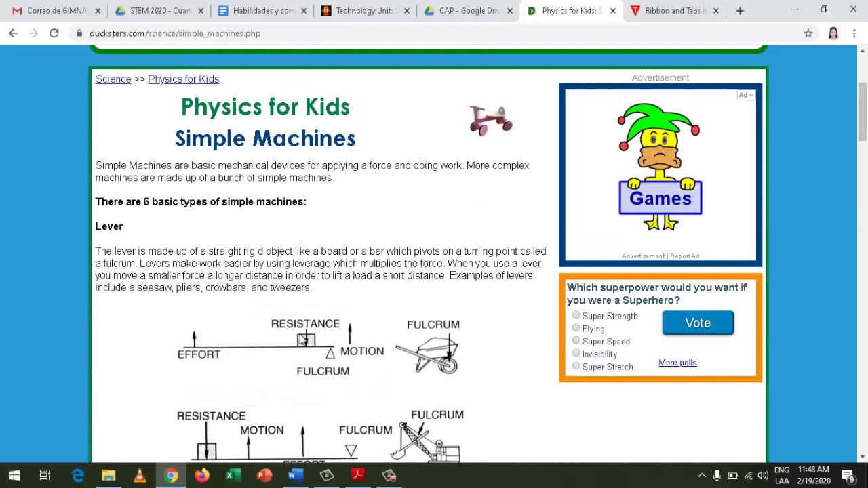Viewport: 868px width, 488px height.
Task: Click the Vote button
Action: point(698,323)
